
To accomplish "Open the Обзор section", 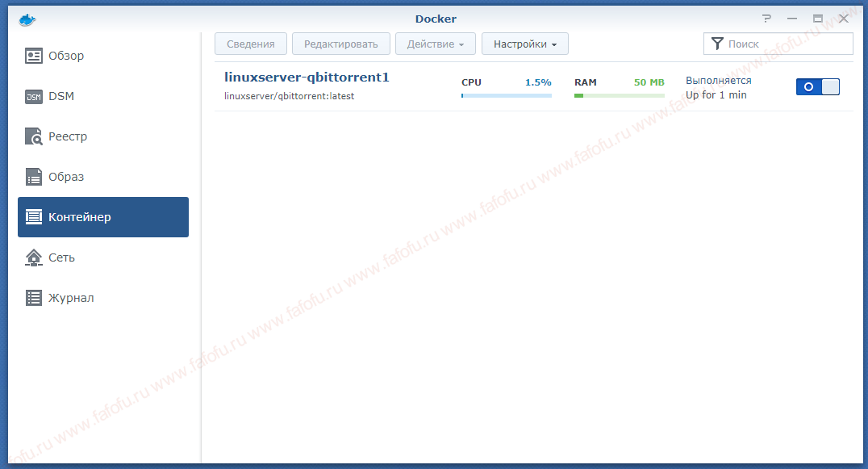I will pyautogui.click(x=103, y=56).
